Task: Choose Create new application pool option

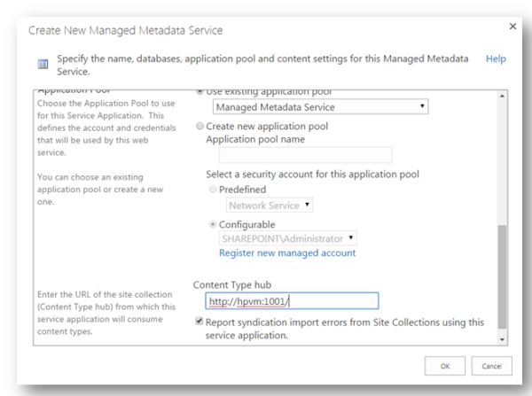Action: pyautogui.click(x=199, y=126)
